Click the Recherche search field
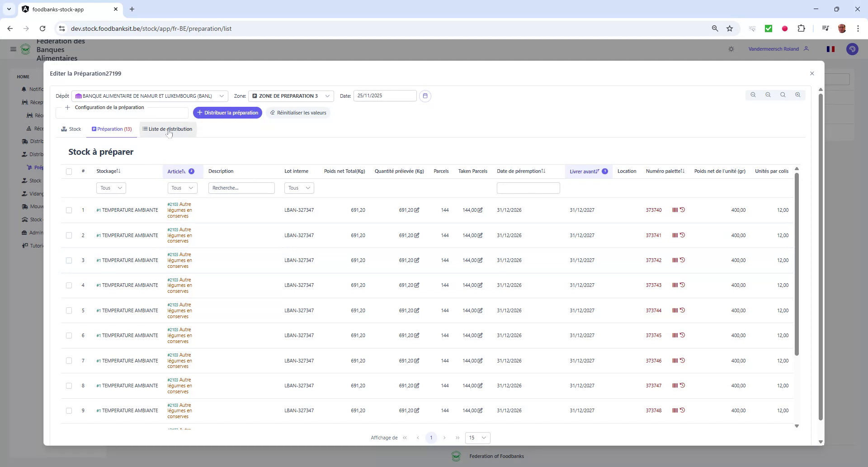Image resolution: width=868 pixels, height=467 pixels. (241, 188)
